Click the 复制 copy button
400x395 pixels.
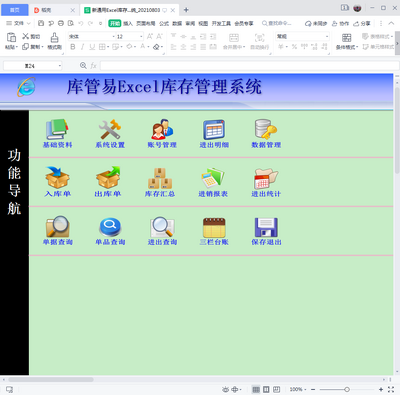click(33, 47)
